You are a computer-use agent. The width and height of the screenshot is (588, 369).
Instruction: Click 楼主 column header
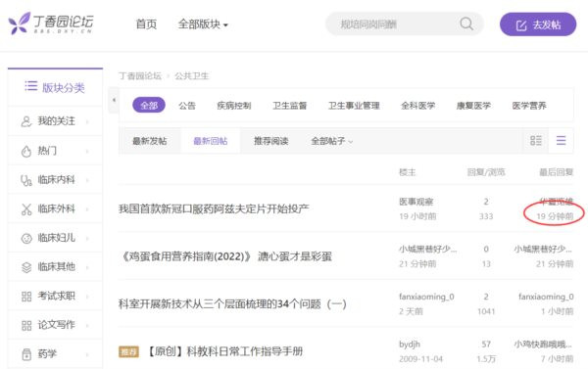408,172
